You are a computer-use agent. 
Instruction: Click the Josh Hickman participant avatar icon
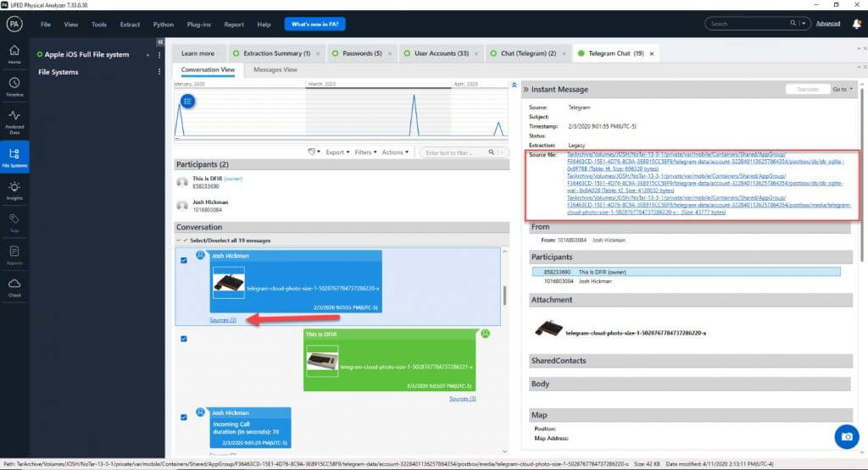[182, 205]
